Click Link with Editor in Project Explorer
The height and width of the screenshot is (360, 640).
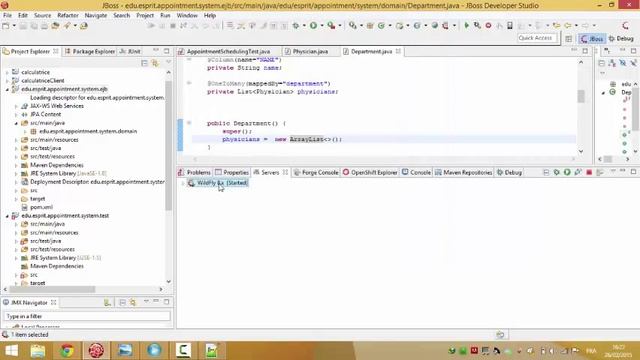(155, 63)
